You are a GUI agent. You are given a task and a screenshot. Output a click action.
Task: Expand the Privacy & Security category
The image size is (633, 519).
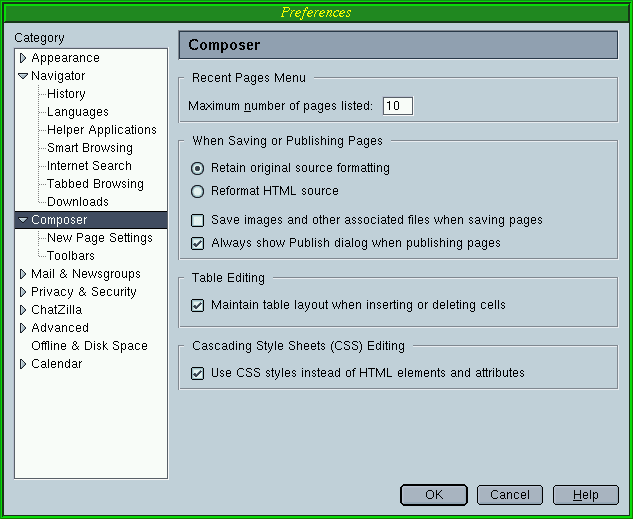[x=23, y=292]
